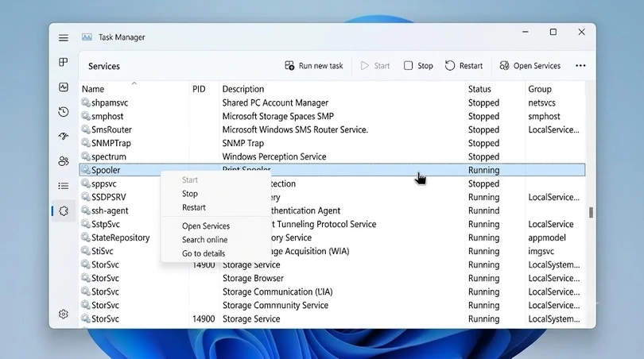Click the Running status of Spooler
The width and height of the screenshot is (644, 359).
484,170
